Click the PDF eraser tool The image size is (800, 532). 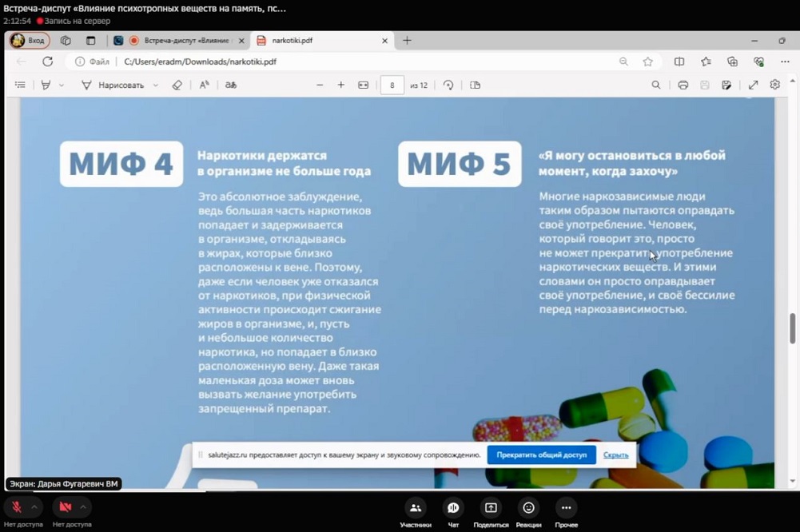pyautogui.click(x=177, y=85)
